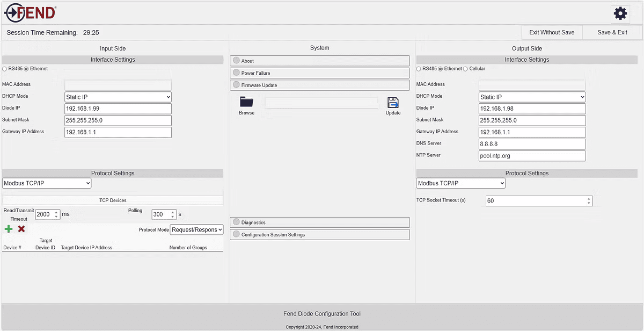
Task: Open Input Side DHCP Mode dropdown
Action: [x=118, y=97]
